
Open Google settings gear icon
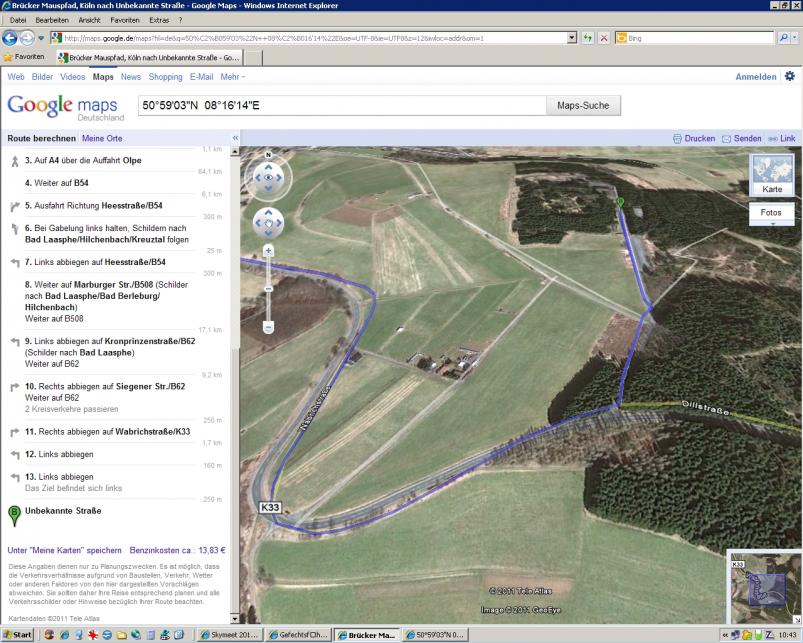(790, 76)
